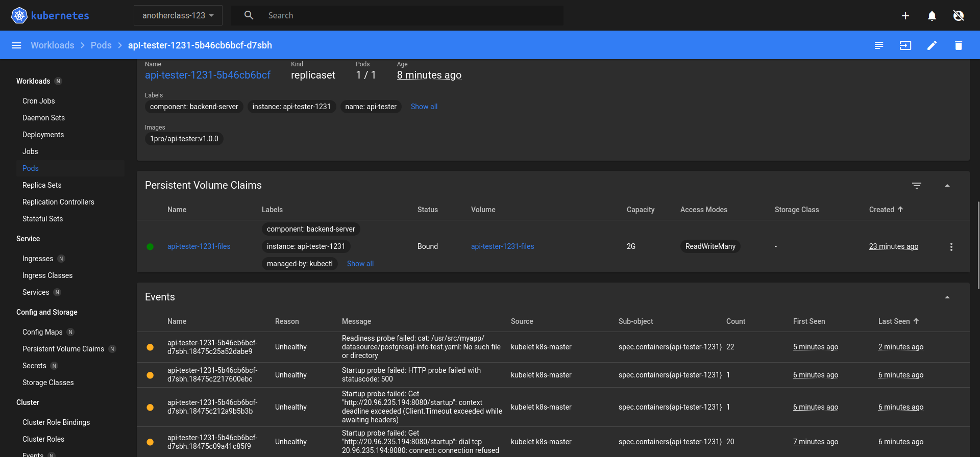This screenshot has height=457, width=980.
Task: Open Config Maps in sidebar
Action: coord(42,332)
